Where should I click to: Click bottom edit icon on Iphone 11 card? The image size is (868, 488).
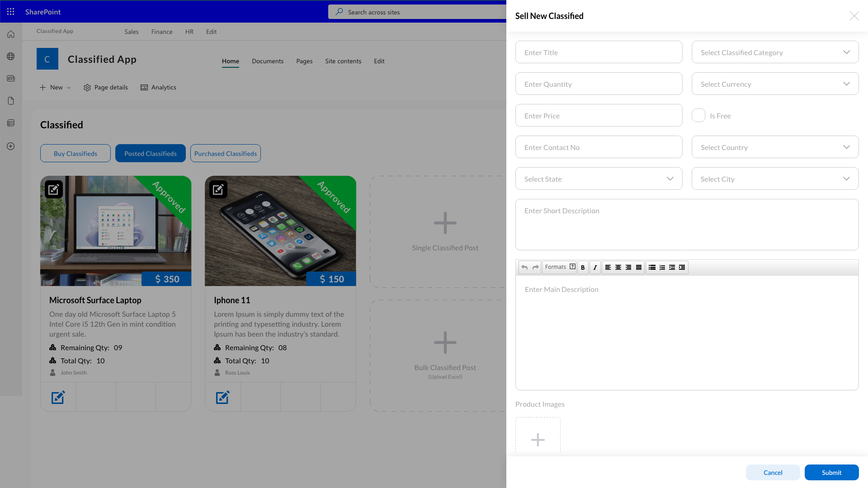[x=223, y=397]
